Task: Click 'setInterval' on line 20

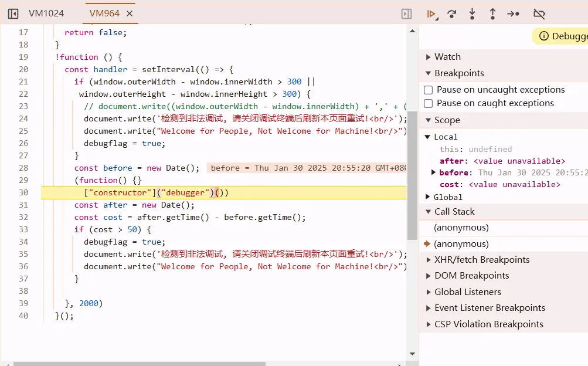Action: click(168, 70)
